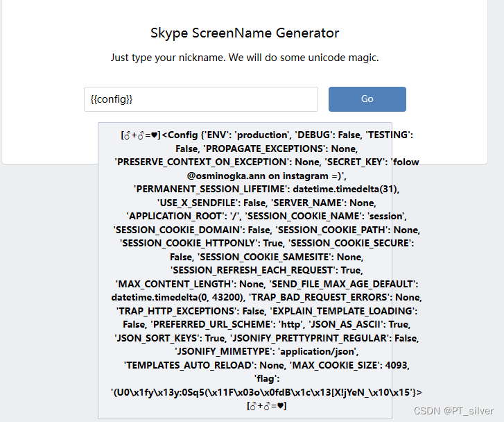Click the blue Go button
Image resolution: width=504 pixels, height=422 pixels.
367,99
